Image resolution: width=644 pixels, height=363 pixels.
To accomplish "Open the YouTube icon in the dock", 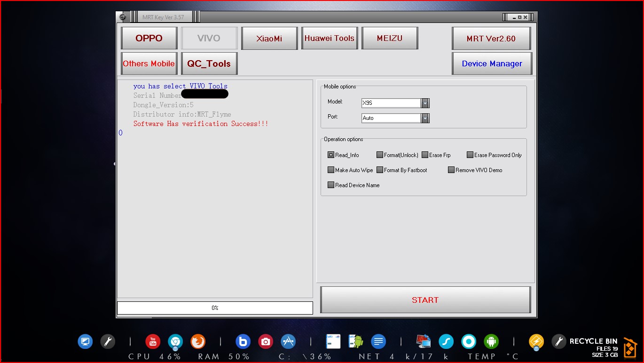I will coord(153,341).
